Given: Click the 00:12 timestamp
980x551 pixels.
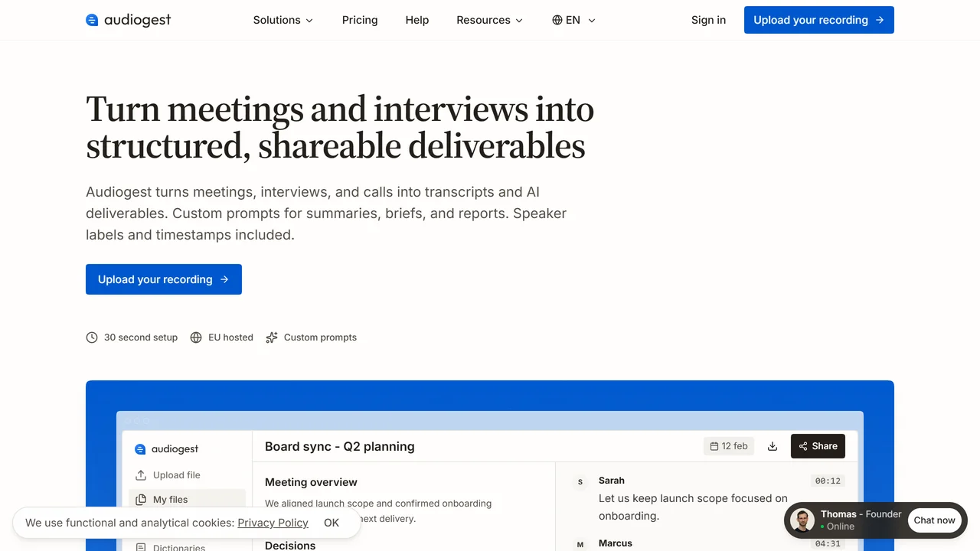Looking at the screenshot, I should tap(828, 481).
